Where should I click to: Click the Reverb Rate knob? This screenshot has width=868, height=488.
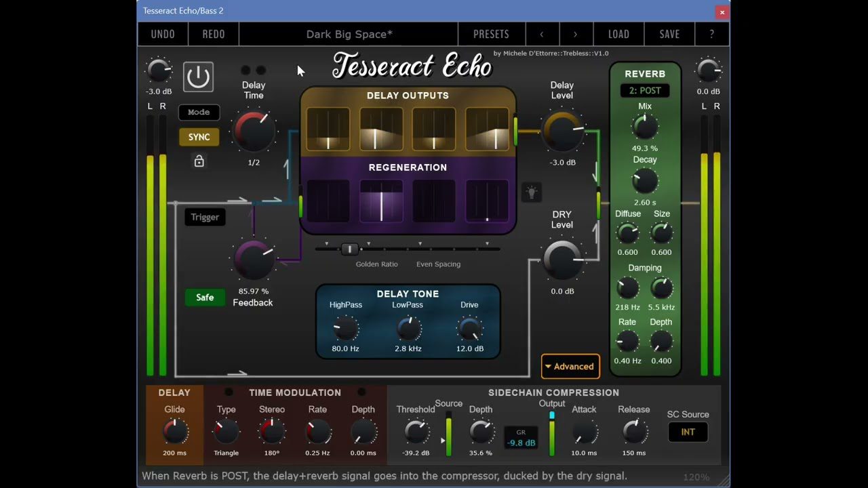627,342
